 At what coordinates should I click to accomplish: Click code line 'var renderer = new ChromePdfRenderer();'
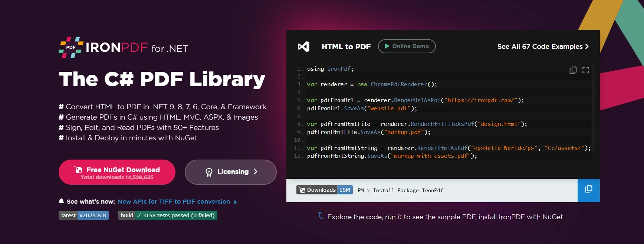click(372, 84)
